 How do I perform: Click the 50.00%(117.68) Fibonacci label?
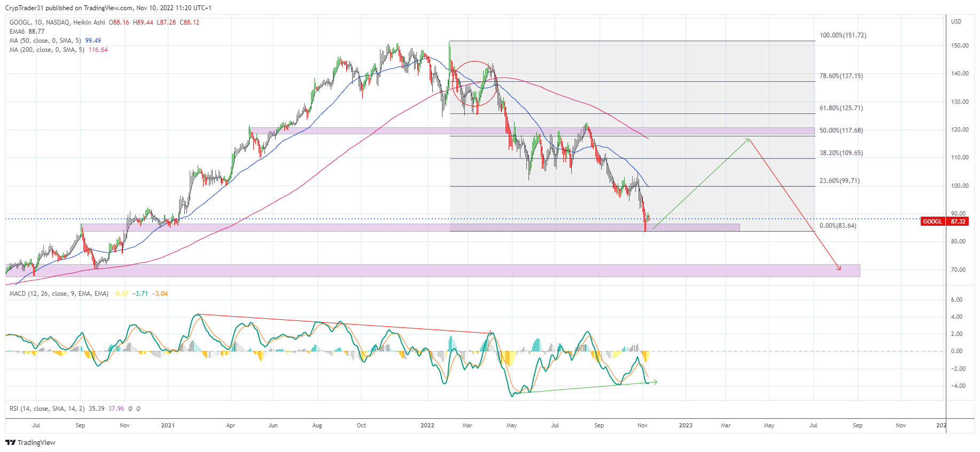[x=841, y=131]
